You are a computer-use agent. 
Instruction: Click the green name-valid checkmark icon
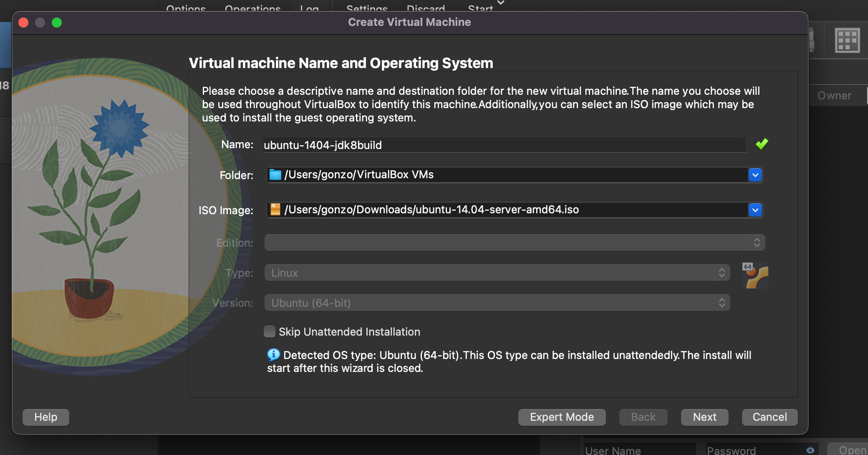click(762, 144)
